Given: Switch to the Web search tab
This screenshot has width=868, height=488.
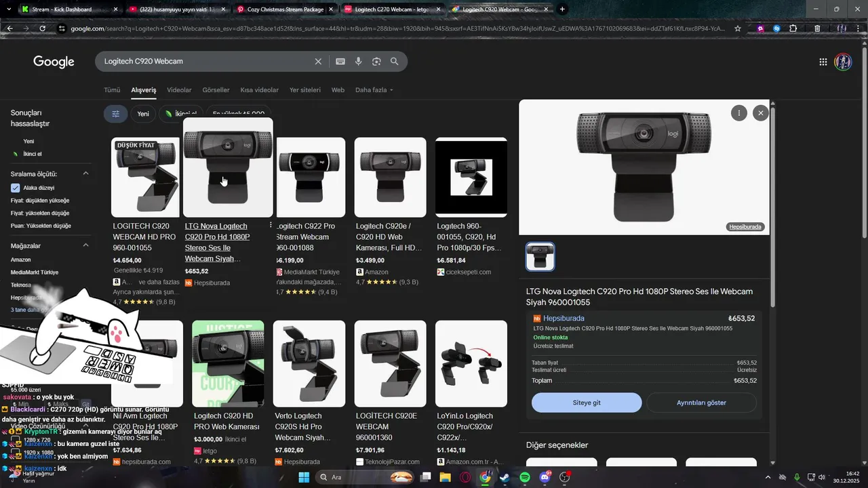Looking at the screenshot, I should pyautogui.click(x=338, y=90).
